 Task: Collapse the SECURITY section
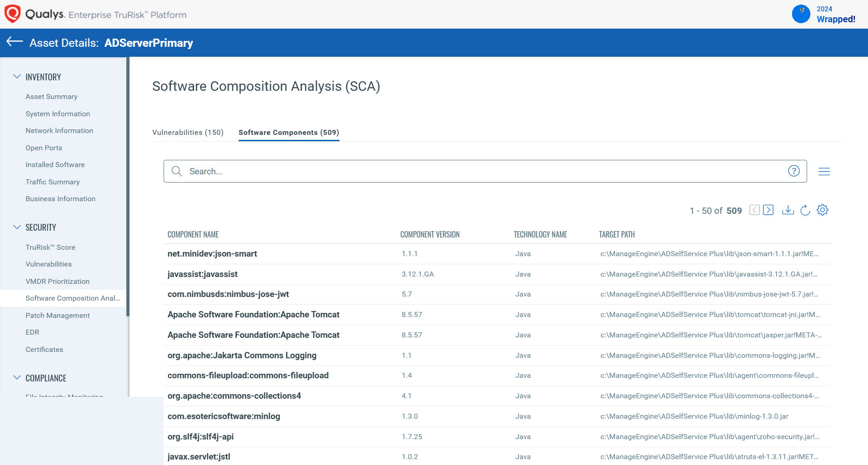click(x=17, y=227)
